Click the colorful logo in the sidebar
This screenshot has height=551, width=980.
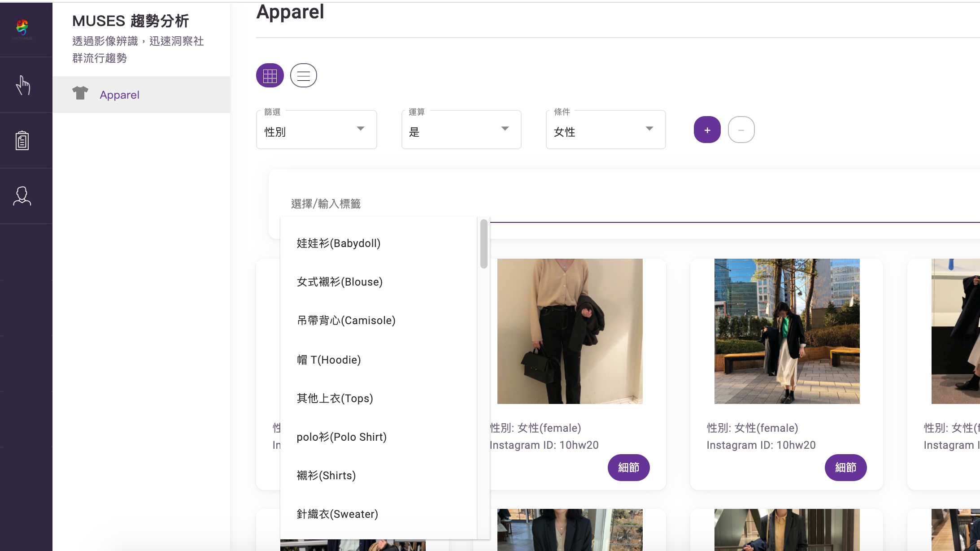pos(22,28)
